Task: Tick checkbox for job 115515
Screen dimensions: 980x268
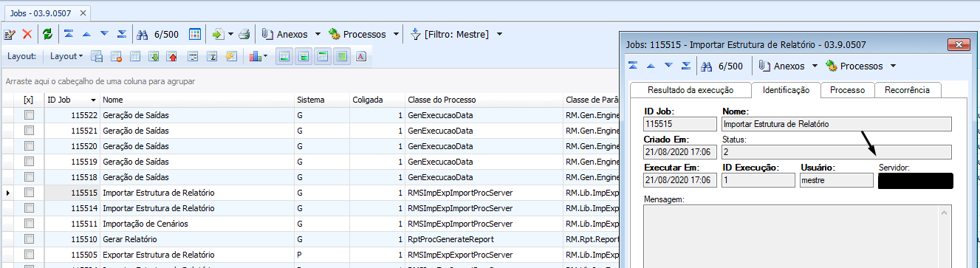Action: point(29,193)
